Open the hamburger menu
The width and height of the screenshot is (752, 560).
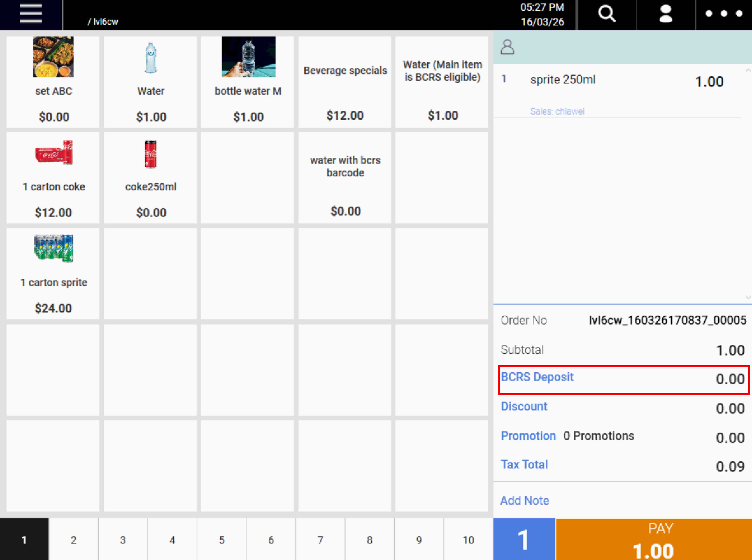(31, 14)
